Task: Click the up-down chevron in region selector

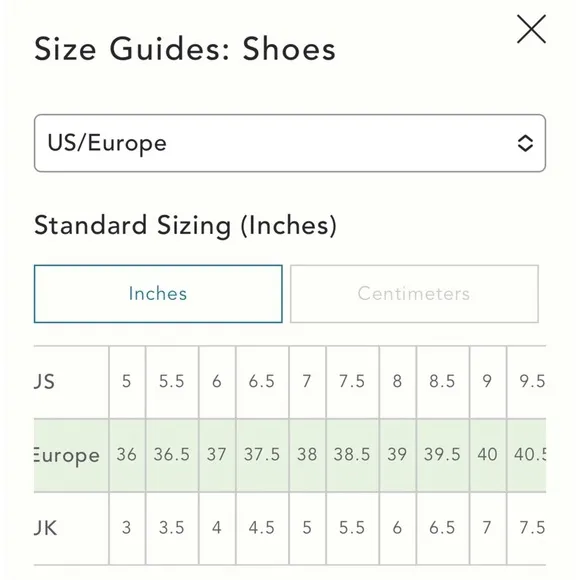Action: click(x=525, y=143)
